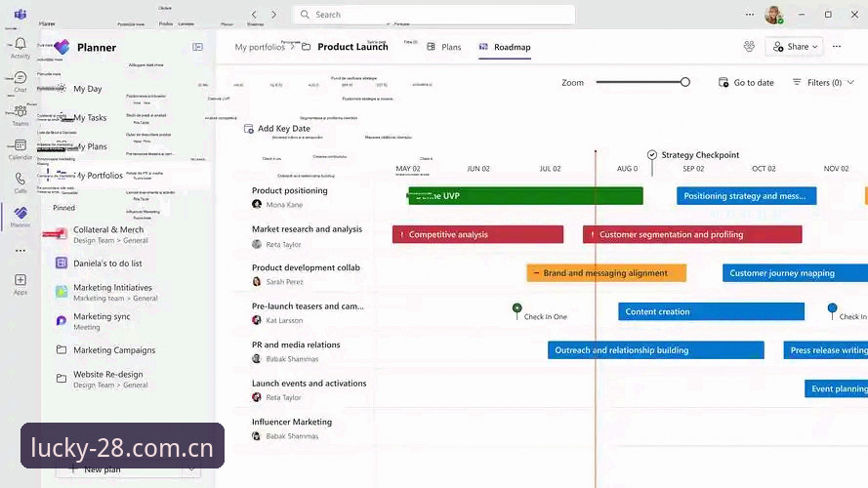Screen dimensions: 868x488
Task: Toggle the Strategy Checkpoint checkmark
Action: click(x=652, y=155)
